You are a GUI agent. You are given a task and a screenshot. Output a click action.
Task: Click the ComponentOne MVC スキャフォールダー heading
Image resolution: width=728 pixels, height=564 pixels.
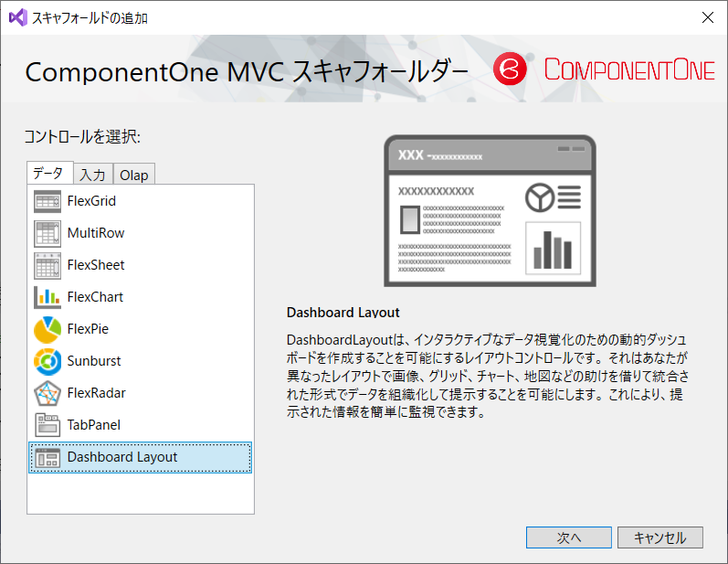tap(247, 72)
